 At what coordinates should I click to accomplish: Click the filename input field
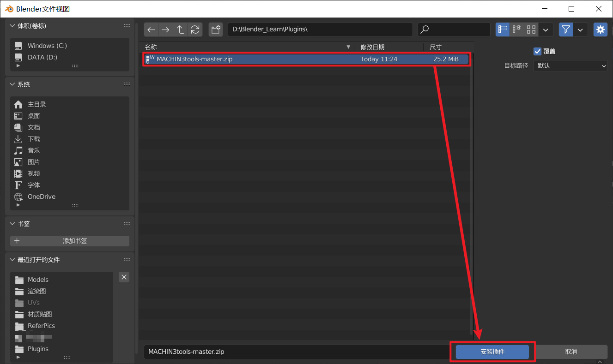(297, 352)
